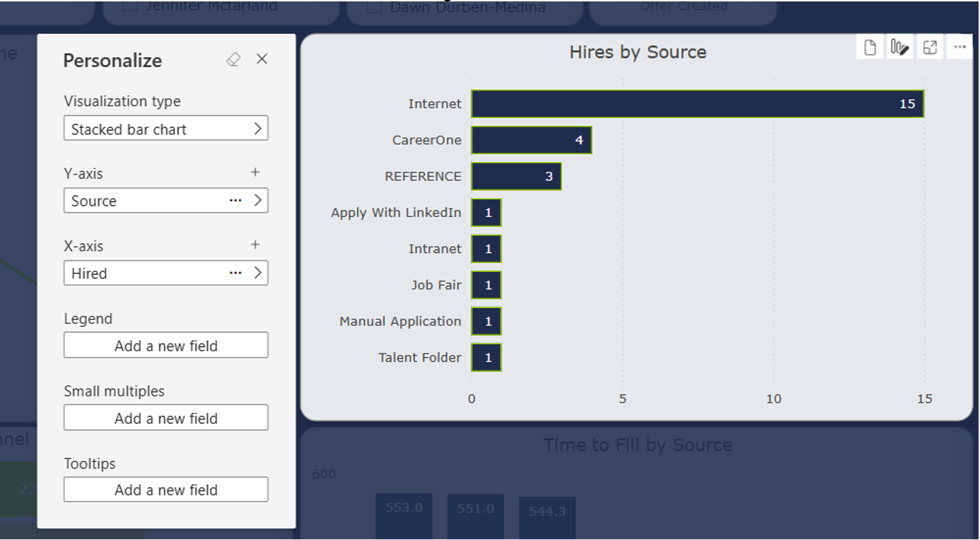The height and width of the screenshot is (540, 980).
Task: Select the CareerOne bar in the chart
Action: [531, 140]
